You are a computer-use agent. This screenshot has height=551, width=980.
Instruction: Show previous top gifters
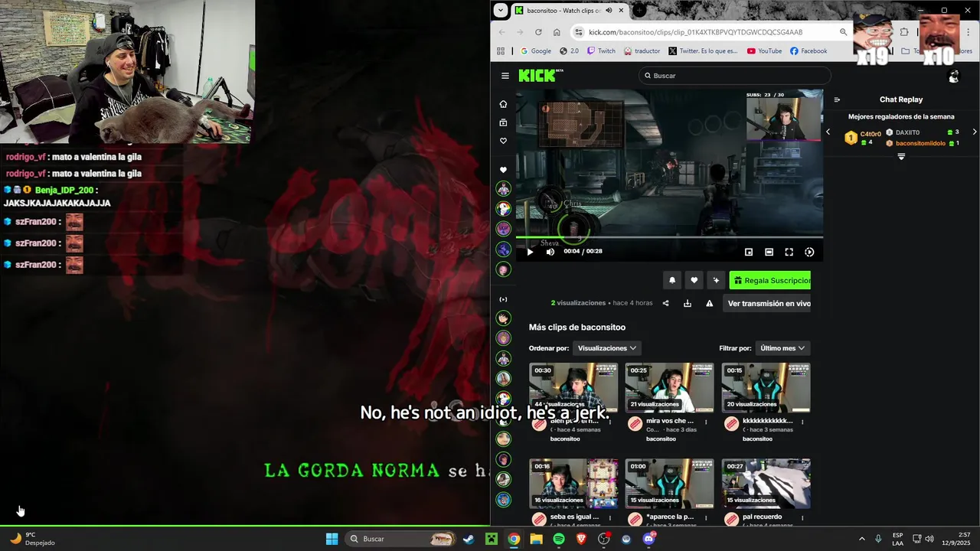click(x=828, y=132)
